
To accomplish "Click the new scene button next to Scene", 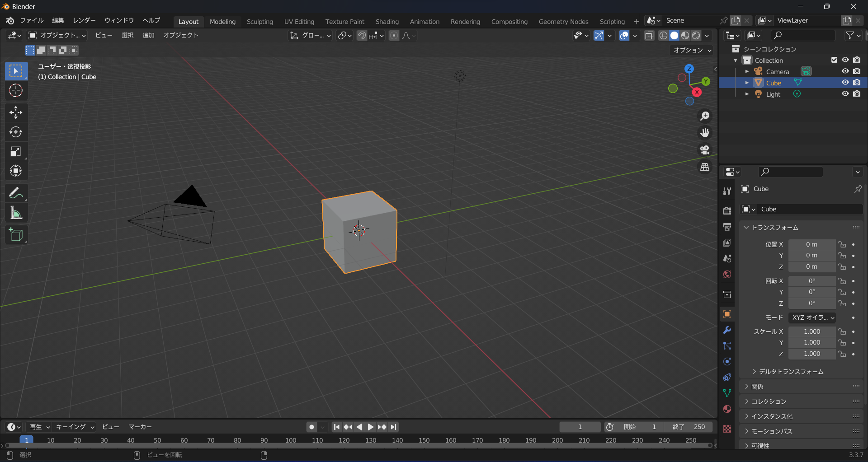I will 736,20.
